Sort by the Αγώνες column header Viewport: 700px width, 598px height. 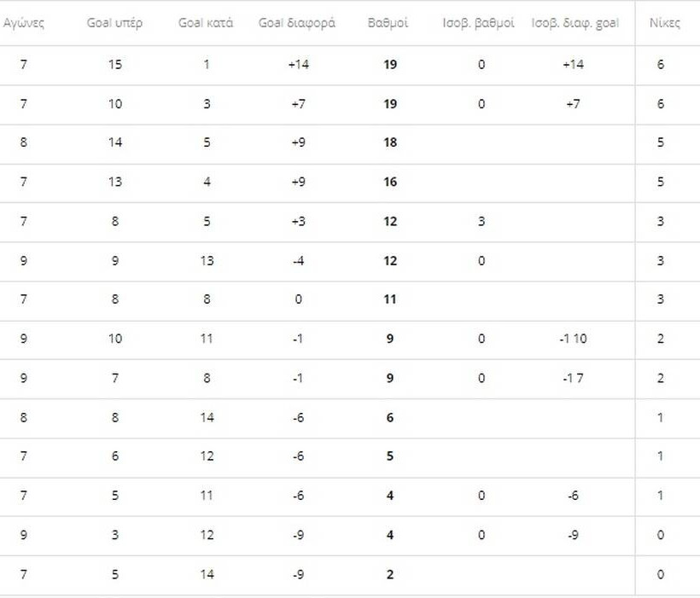pyautogui.click(x=23, y=23)
